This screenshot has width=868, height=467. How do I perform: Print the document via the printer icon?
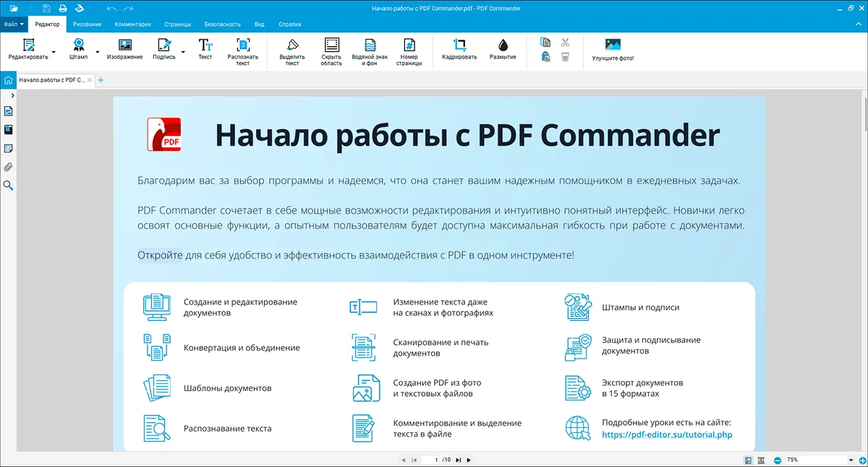coord(63,8)
